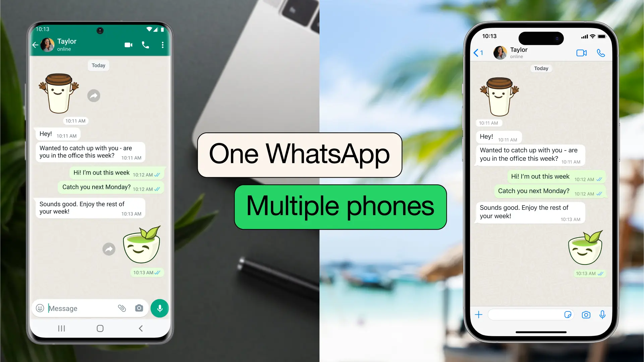Tap the back chevron on iPhone chat
The height and width of the screenshot is (362, 644).
click(477, 53)
